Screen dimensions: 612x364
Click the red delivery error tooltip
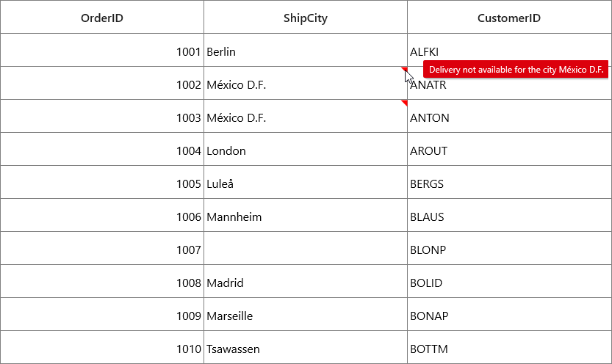516,70
